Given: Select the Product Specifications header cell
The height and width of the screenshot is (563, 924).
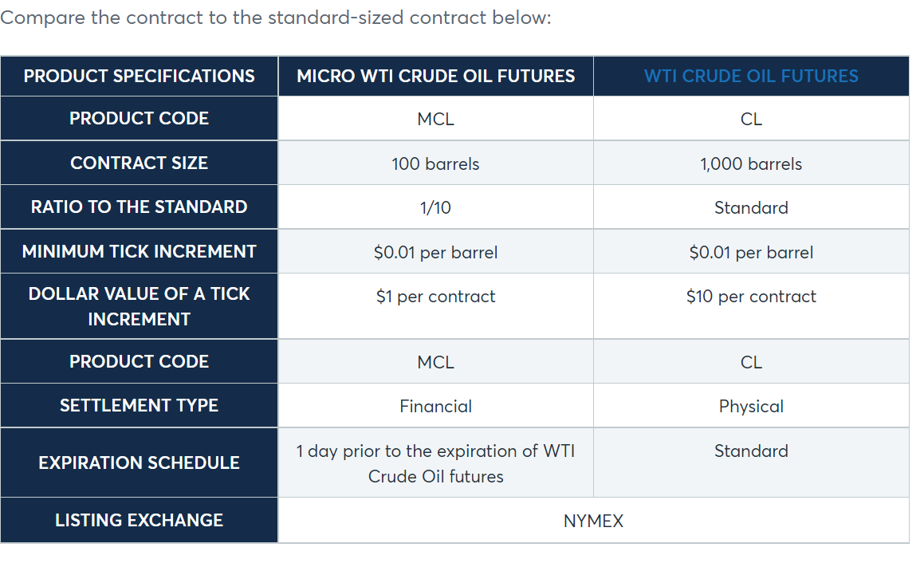Looking at the screenshot, I should [139, 76].
